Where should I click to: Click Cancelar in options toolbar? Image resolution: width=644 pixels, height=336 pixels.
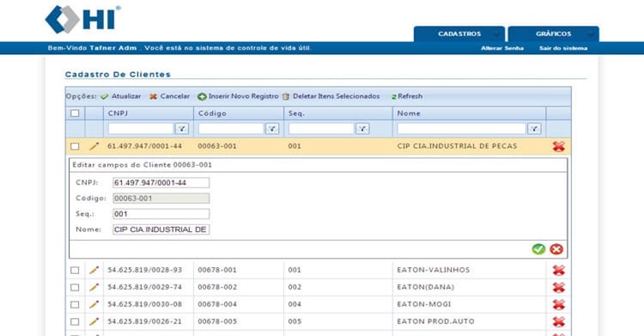coord(170,96)
